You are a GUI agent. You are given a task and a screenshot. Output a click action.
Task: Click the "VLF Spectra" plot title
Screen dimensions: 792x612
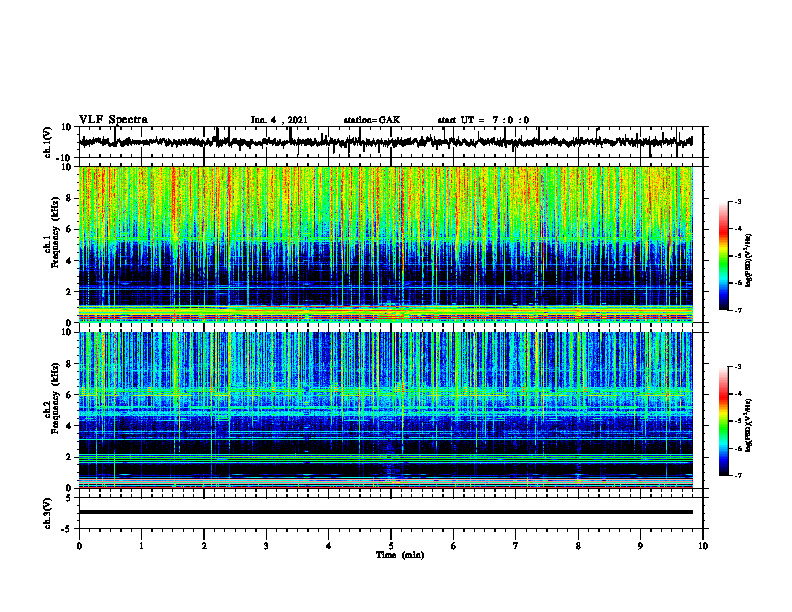[x=113, y=120]
